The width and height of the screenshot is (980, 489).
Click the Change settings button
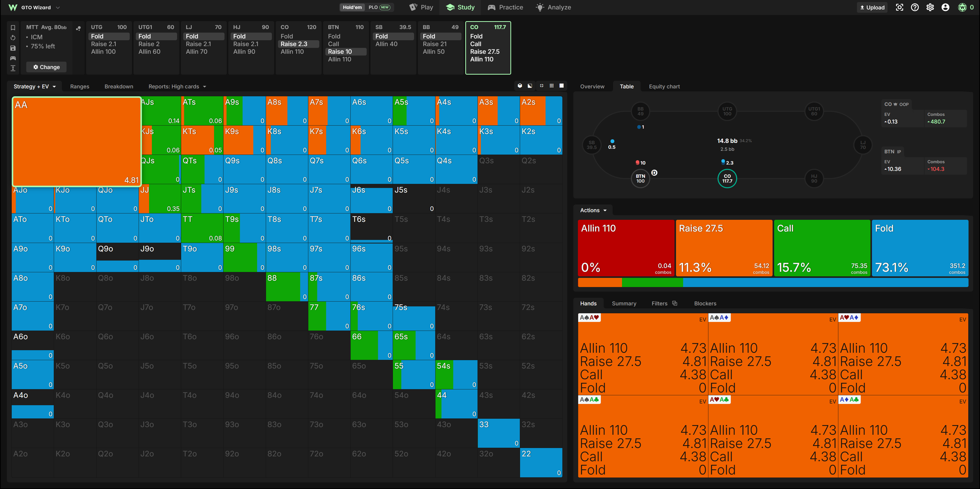point(46,67)
